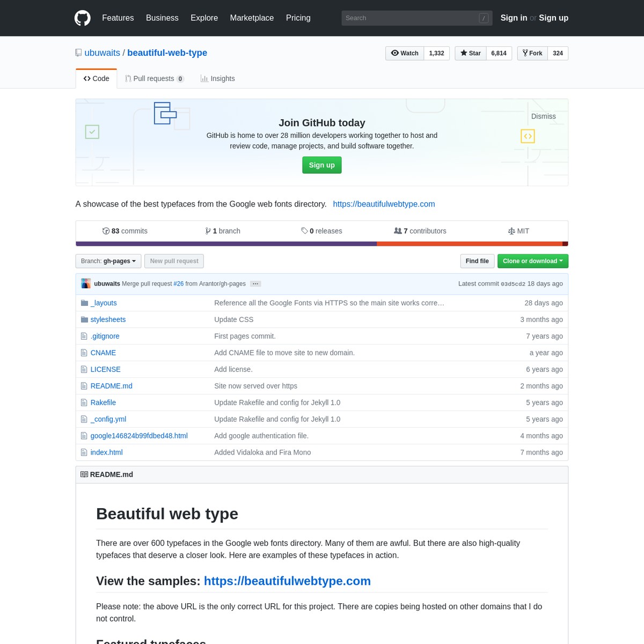Open the stargazers count 6,814
The width and height of the screenshot is (644, 644).
click(499, 54)
